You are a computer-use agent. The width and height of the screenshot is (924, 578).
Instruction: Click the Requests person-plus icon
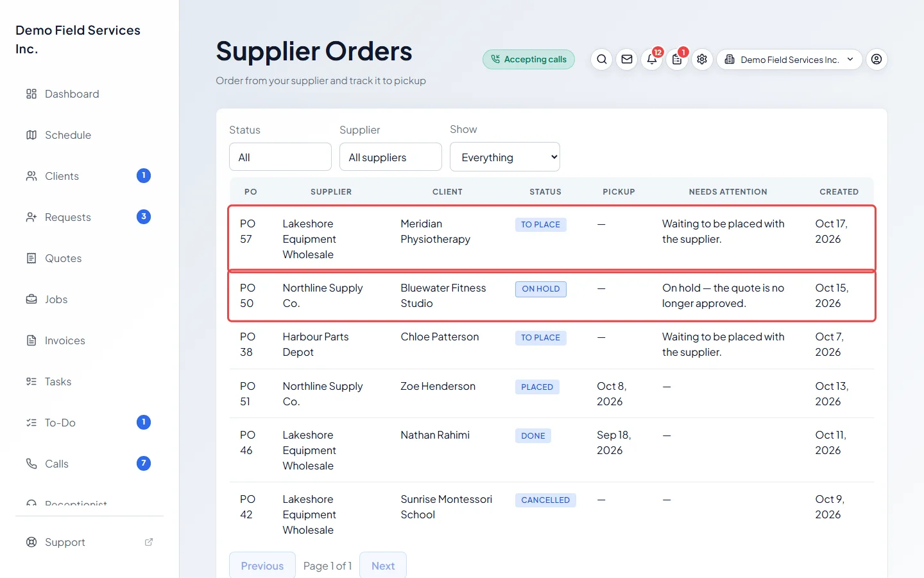pyautogui.click(x=31, y=217)
